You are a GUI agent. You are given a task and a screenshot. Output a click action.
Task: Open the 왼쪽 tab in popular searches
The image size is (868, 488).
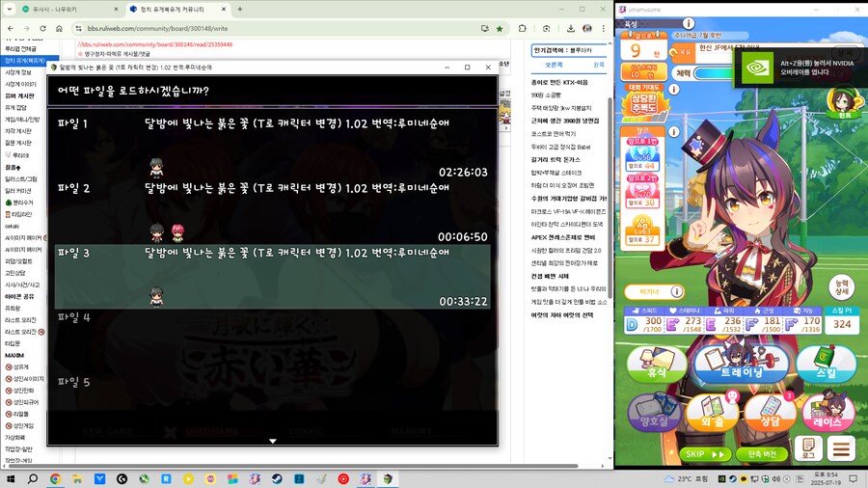pos(598,65)
